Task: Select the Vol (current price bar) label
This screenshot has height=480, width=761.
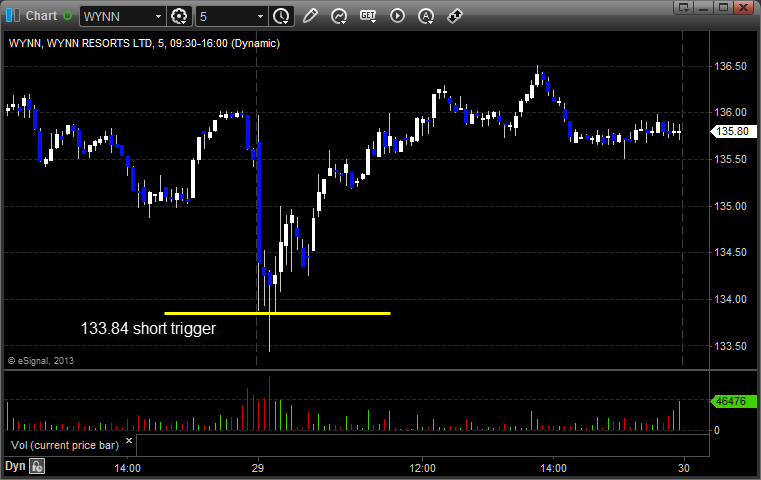Action: [65, 445]
